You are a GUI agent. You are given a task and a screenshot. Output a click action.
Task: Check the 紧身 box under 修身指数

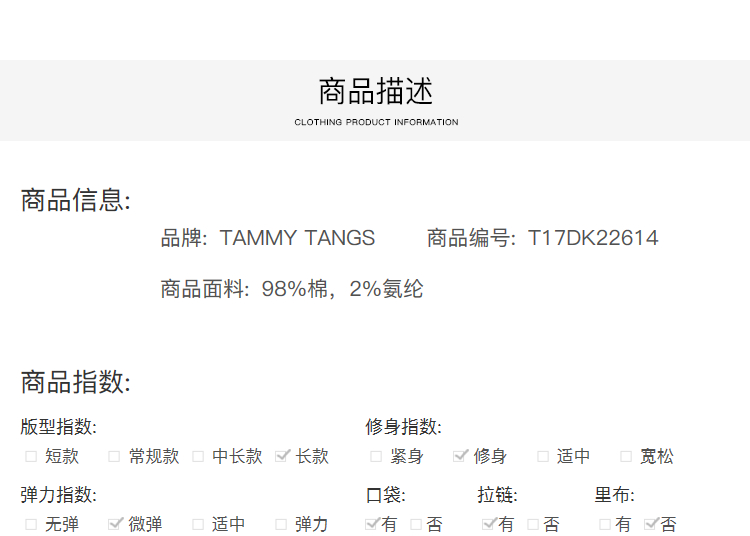[376, 456]
